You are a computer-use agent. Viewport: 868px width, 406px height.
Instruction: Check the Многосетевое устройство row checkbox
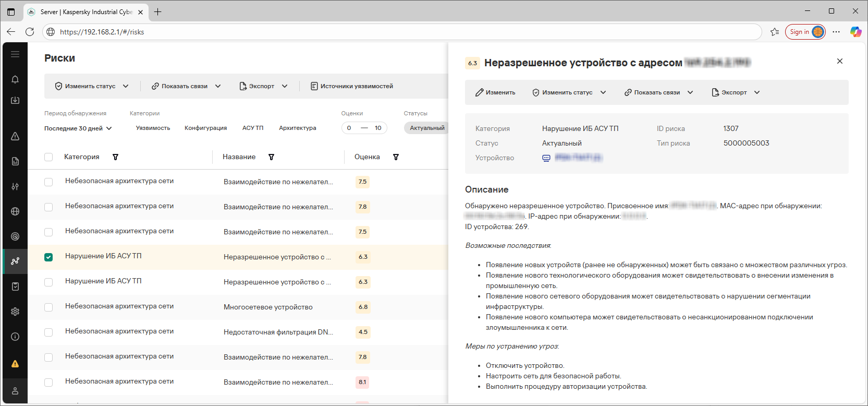(x=48, y=307)
